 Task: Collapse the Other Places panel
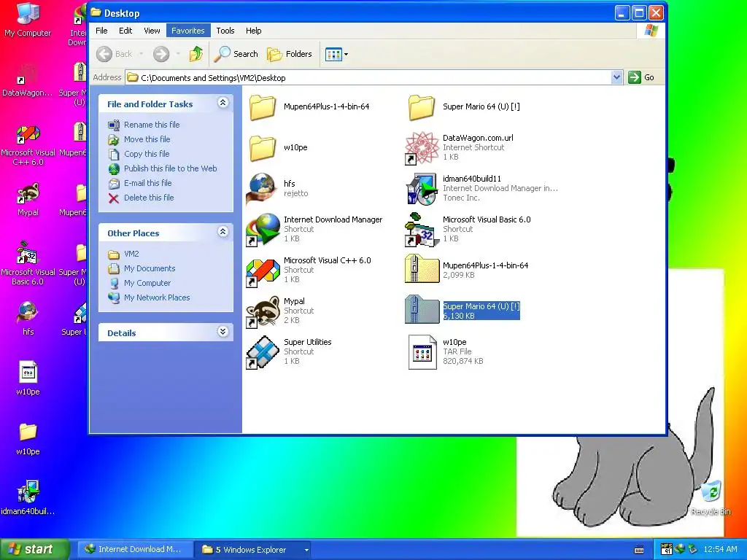tap(222, 232)
